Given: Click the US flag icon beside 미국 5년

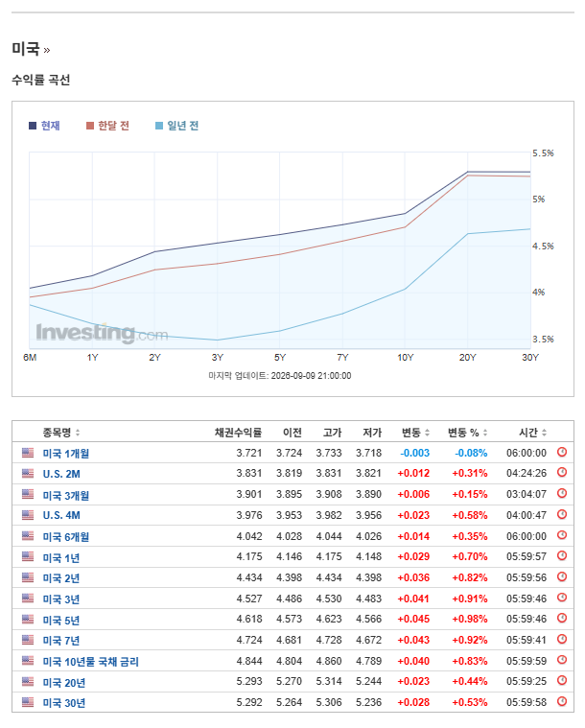Looking at the screenshot, I should coord(28,620).
